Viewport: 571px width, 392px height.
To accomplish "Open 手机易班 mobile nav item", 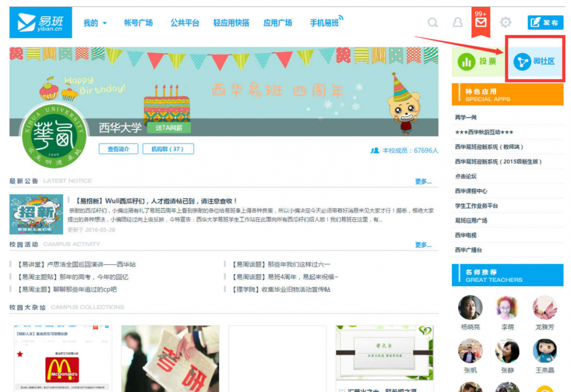I will tap(325, 23).
